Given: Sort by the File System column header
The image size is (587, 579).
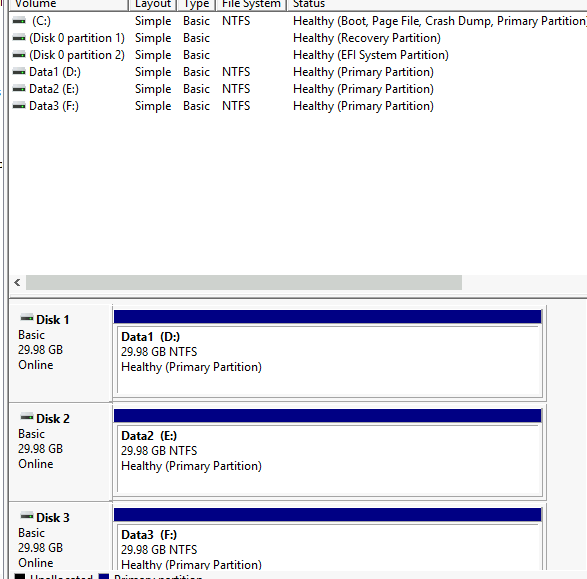Looking at the screenshot, I should pos(251,4).
